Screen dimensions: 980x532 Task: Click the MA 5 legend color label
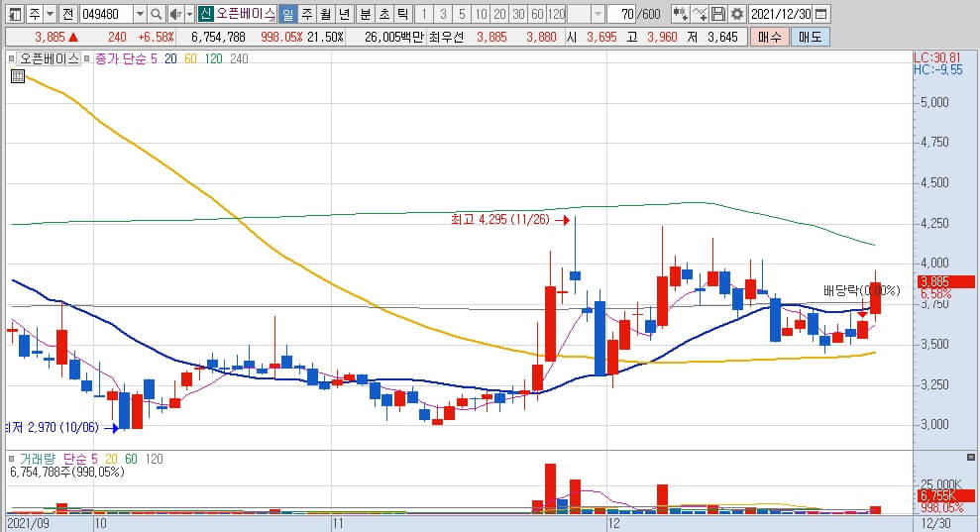[x=155, y=58]
